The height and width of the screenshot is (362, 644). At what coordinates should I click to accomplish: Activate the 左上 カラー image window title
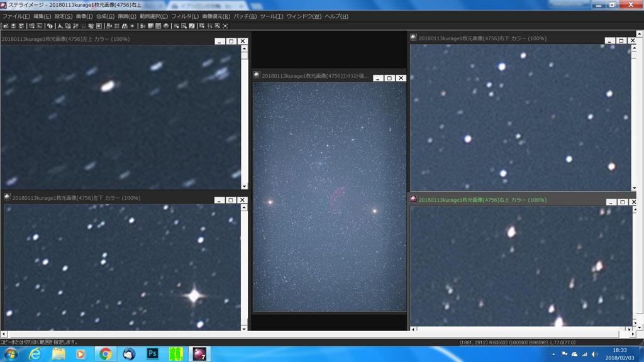coord(65,39)
